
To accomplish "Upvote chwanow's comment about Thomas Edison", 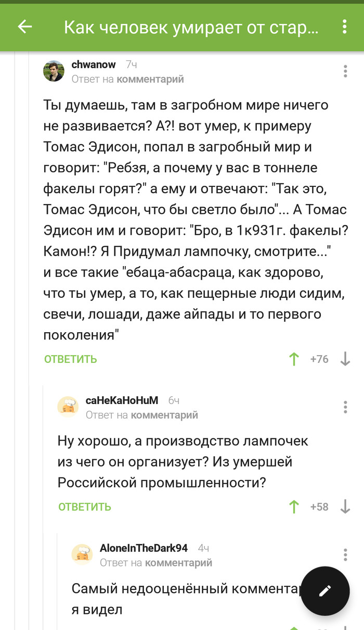I will [294, 359].
